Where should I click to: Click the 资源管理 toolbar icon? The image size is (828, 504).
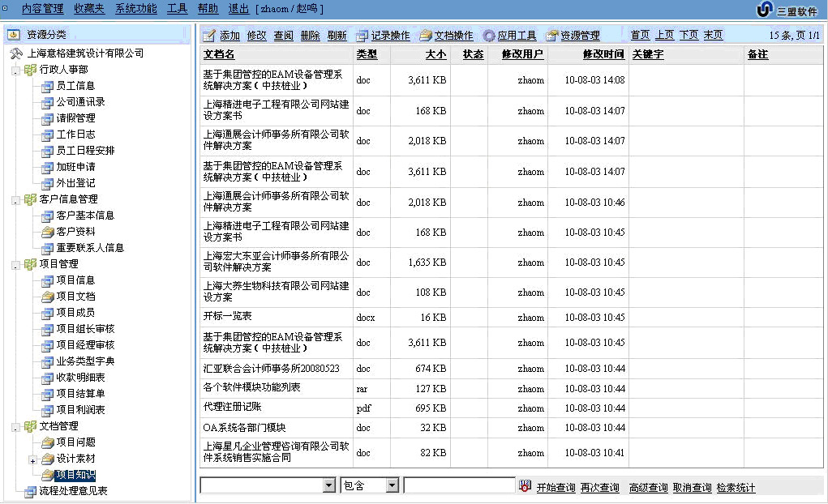point(551,36)
